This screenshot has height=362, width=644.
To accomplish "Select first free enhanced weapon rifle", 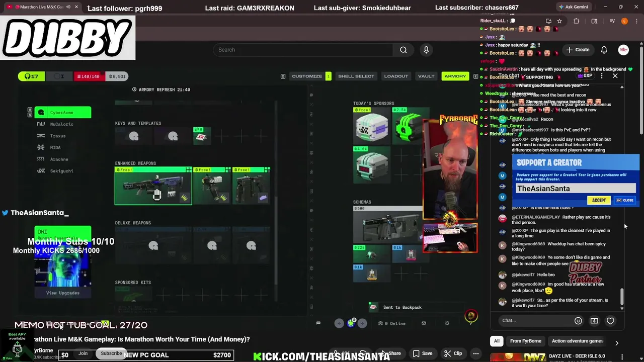I will coord(153,186).
